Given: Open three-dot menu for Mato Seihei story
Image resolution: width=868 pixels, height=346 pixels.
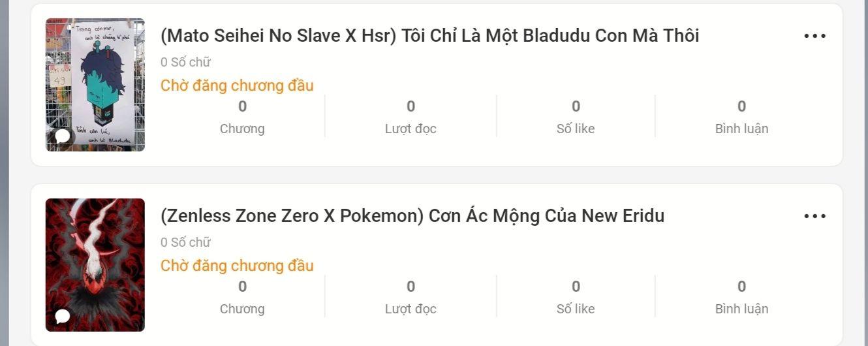Looking at the screenshot, I should pyautogui.click(x=814, y=36).
